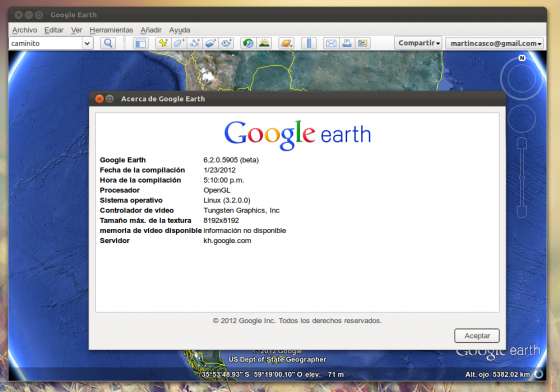Click the view in Google Maps icon
The height and width of the screenshot is (392, 560).
pyautogui.click(x=362, y=43)
